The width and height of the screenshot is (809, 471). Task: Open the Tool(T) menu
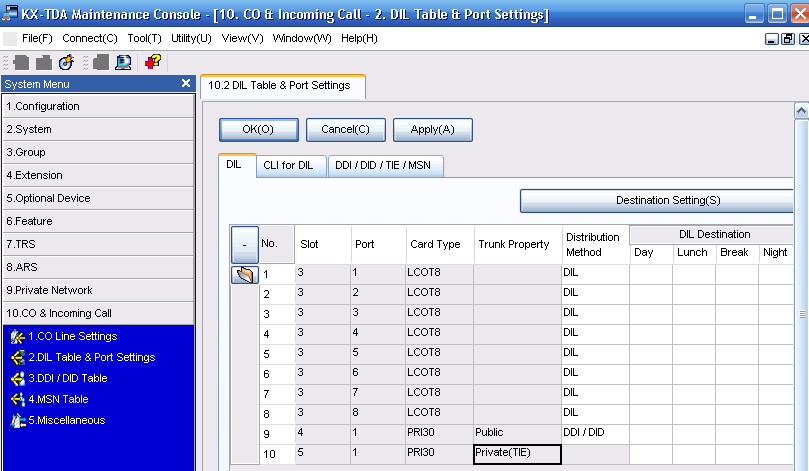click(144, 38)
